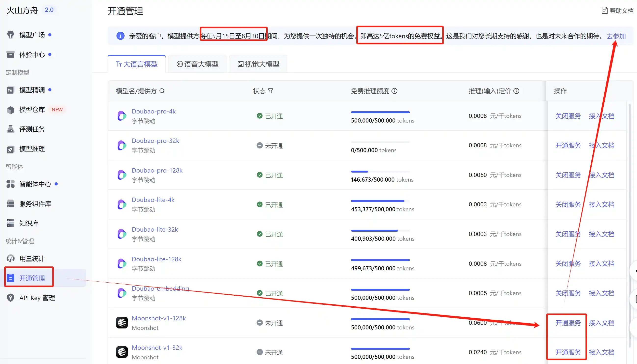Image resolution: width=637 pixels, height=364 pixels.
Task: Click the 0/500,000 tokens value
Action: click(374, 150)
